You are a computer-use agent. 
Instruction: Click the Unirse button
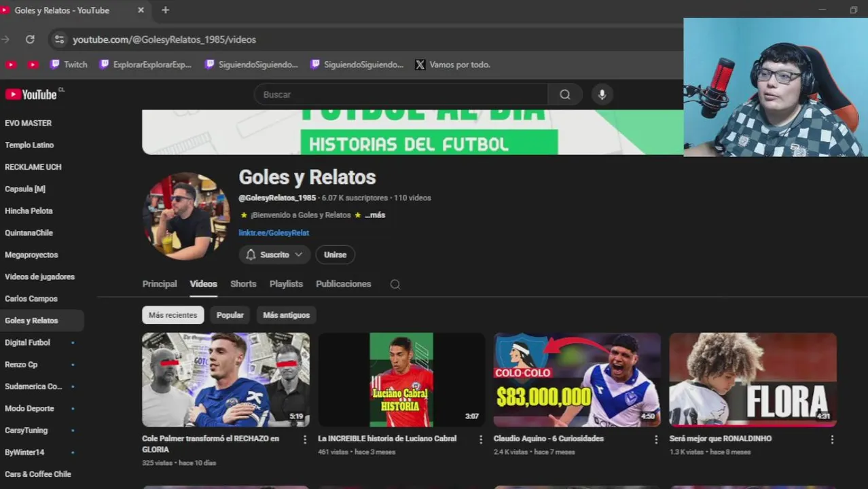(335, 255)
